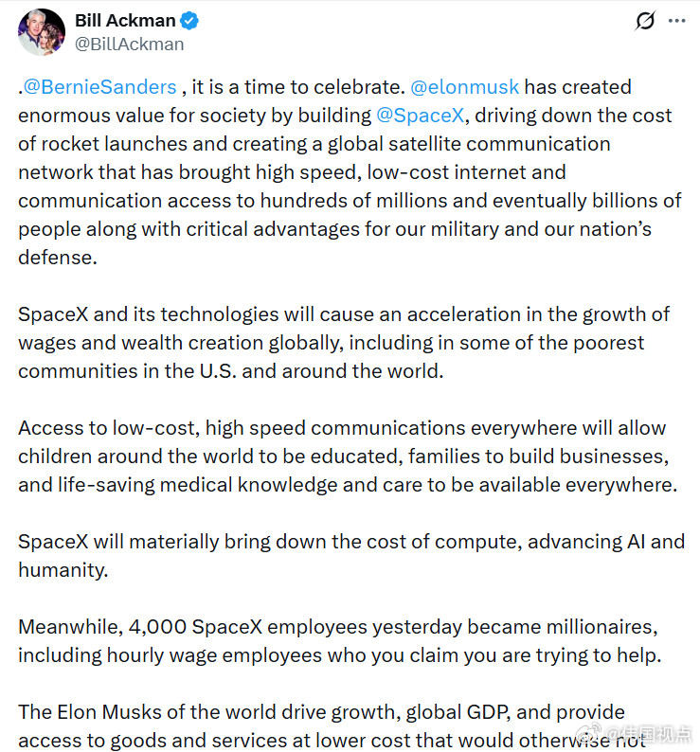Click 'U.S.' in the poorest communities sentence
The height and width of the screenshot is (752, 700).
(x=218, y=371)
